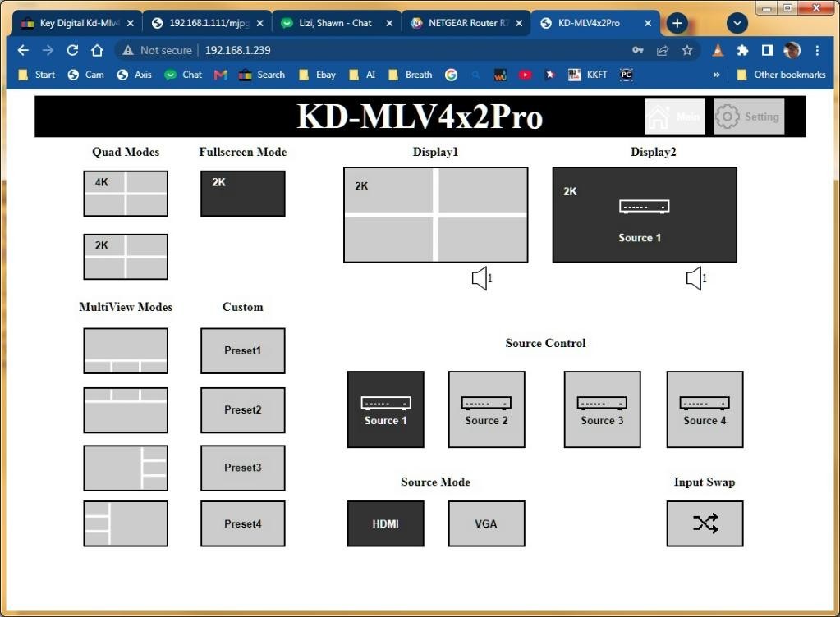The image size is (840, 617).
Task: Select Source 1 in Source Control
Action: (386, 409)
